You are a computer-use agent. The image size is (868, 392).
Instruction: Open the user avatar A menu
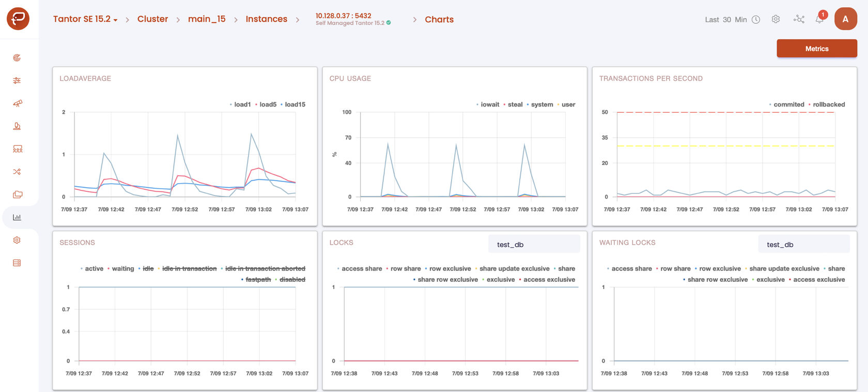point(846,19)
